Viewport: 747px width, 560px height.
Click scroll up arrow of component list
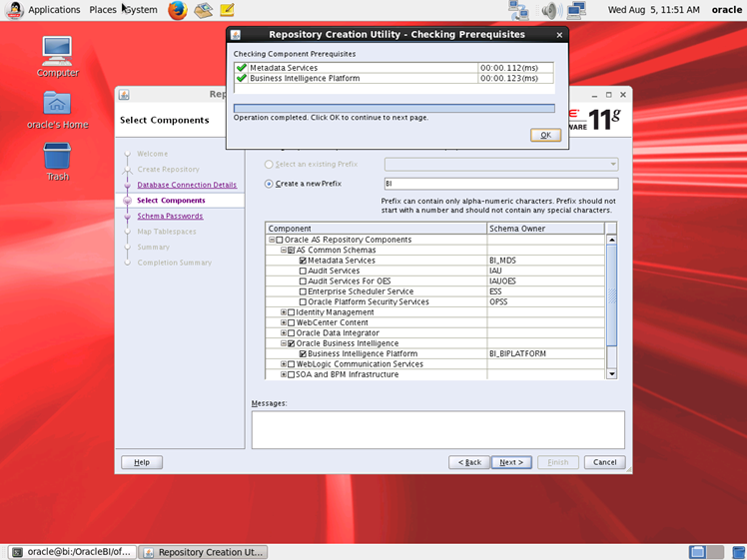click(x=612, y=240)
